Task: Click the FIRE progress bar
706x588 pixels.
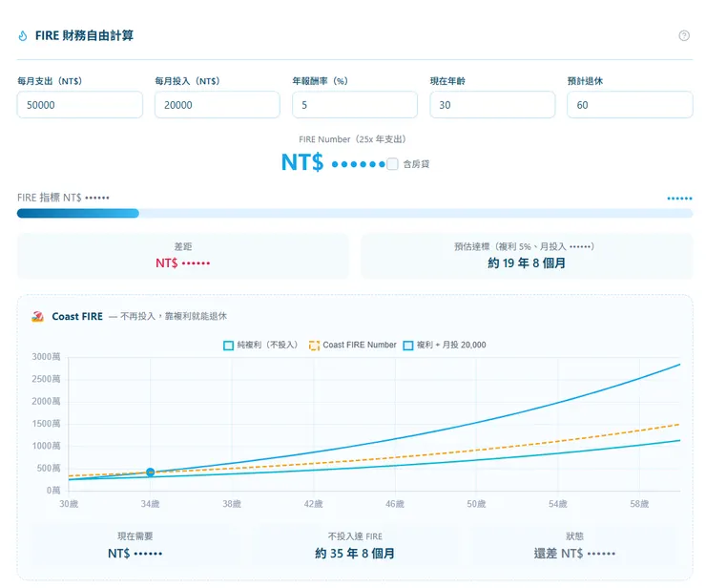Action: [355, 213]
